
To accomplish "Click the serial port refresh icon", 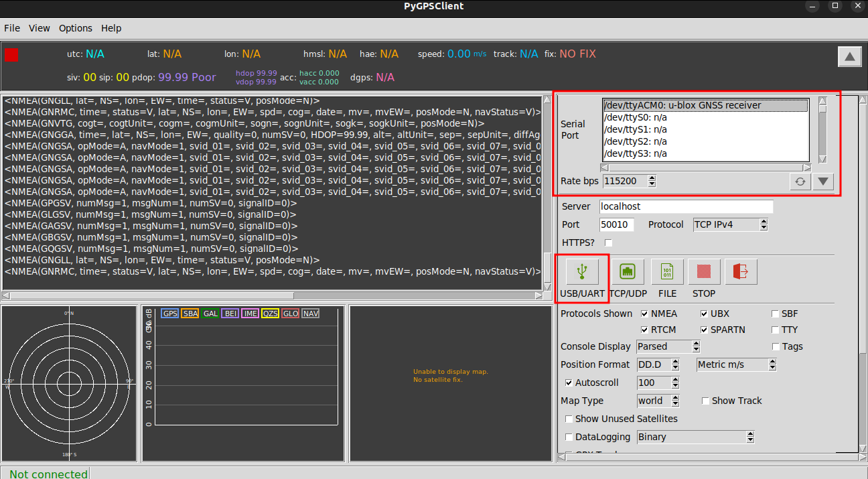I will pyautogui.click(x=800, y=182).
